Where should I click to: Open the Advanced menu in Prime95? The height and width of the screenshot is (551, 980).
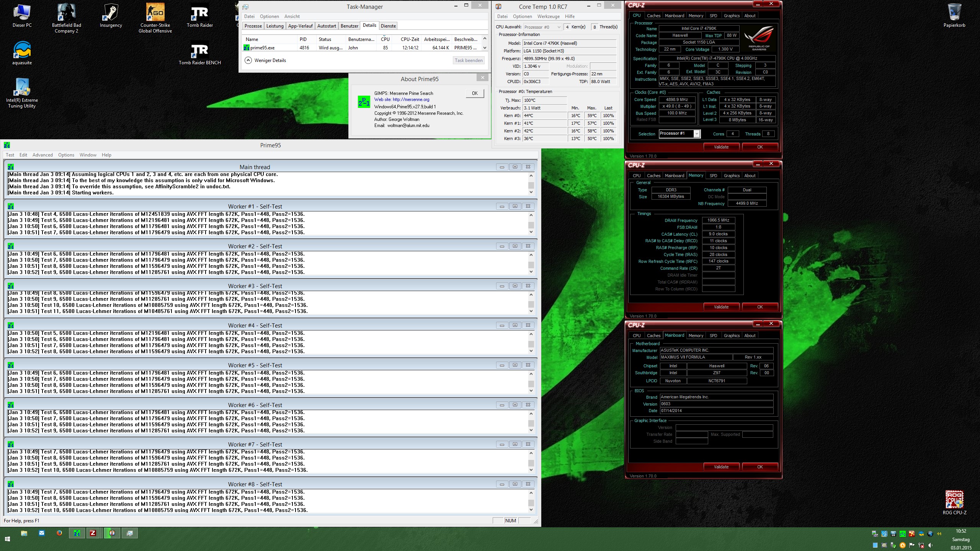[x=42, y=155]
